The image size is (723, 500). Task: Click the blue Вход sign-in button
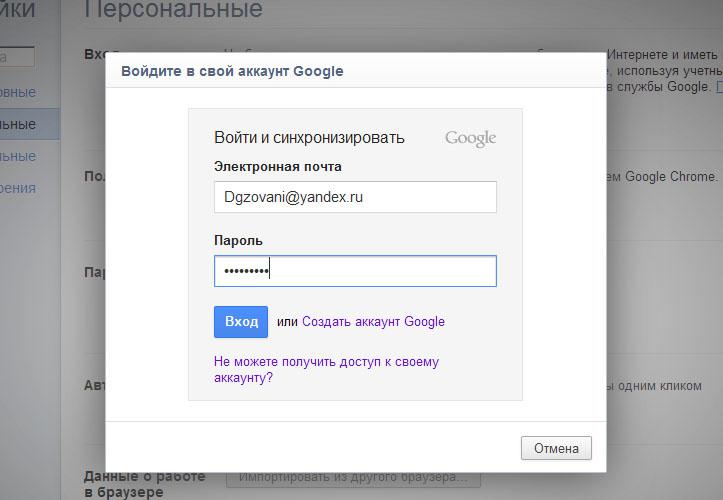241,321
